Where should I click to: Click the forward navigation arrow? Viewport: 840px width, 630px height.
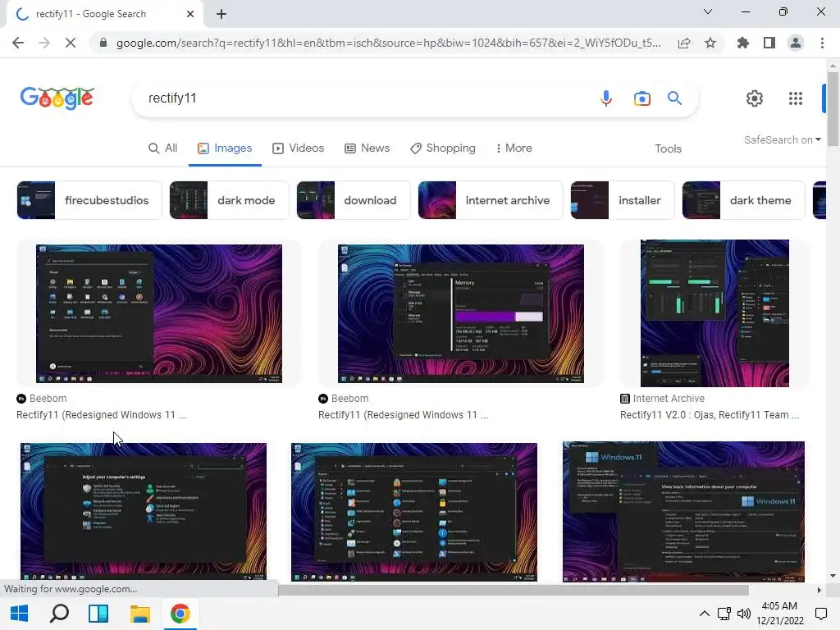[x=44, y=43]
